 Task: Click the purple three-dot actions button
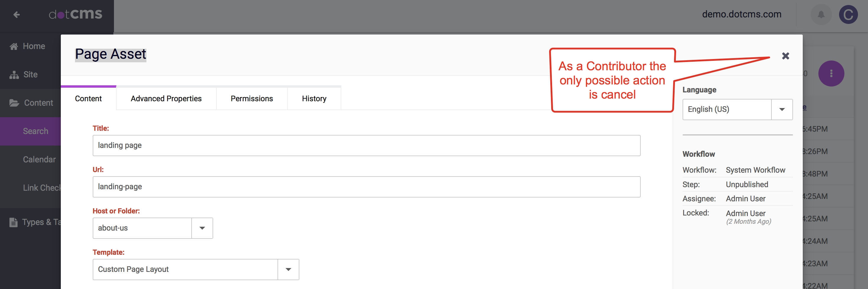tap(831, 74)
